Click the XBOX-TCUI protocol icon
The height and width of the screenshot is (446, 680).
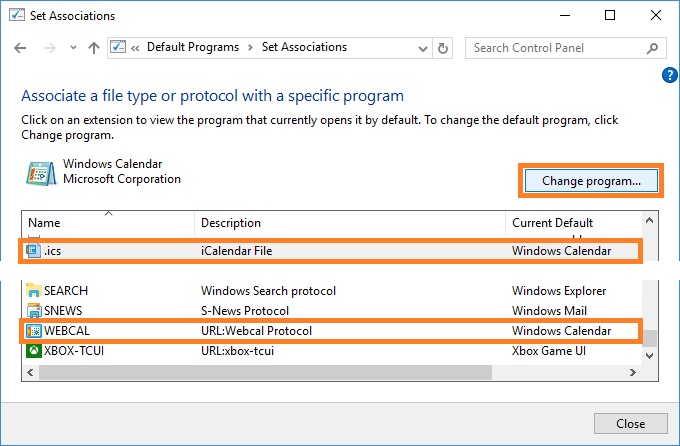click(x=33, y=351)
